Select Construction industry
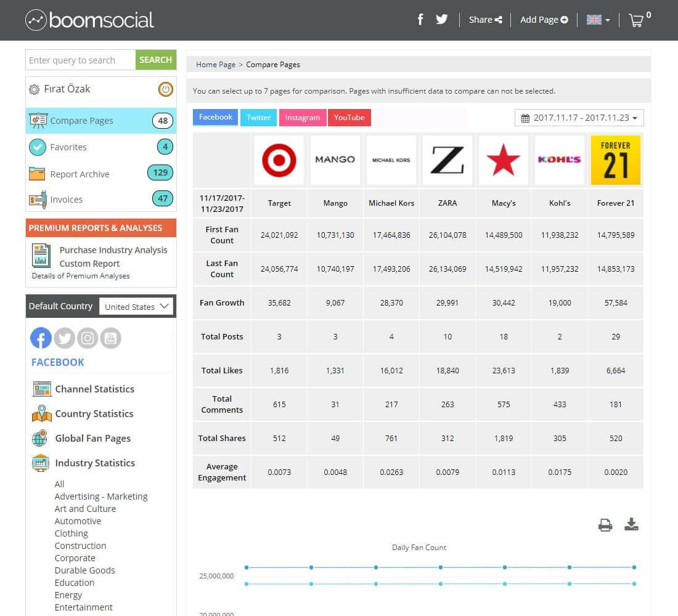 tap(80, 546)
